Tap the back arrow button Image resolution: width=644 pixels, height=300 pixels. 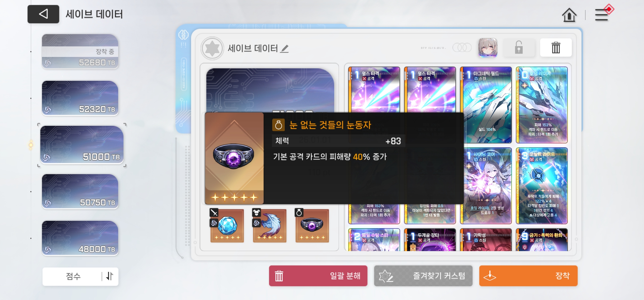coord(43,14)
